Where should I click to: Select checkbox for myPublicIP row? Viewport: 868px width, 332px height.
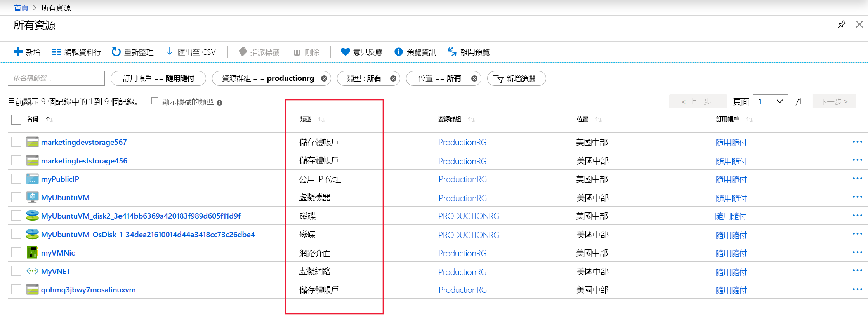(x=16, y=179)
